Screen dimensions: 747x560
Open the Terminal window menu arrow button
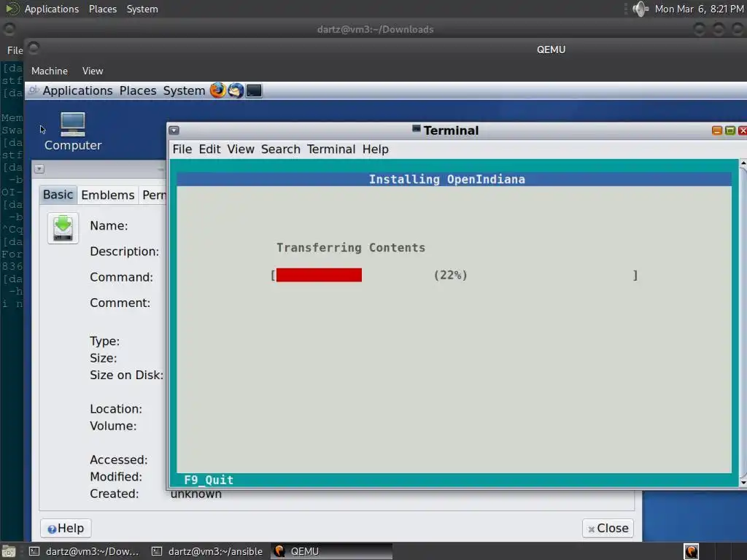(x=174, y=130)
